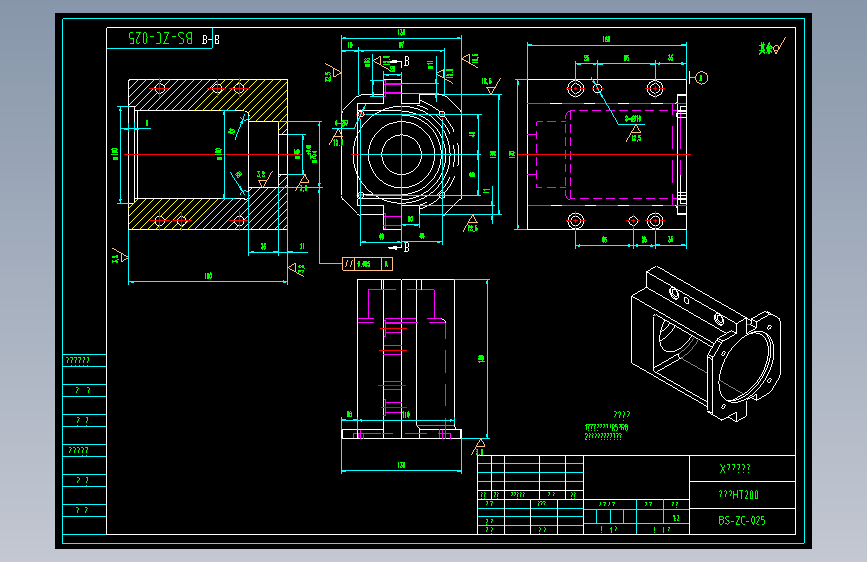Select the upper B section-cut arrow
867x562 pixels.
[400, 61]
